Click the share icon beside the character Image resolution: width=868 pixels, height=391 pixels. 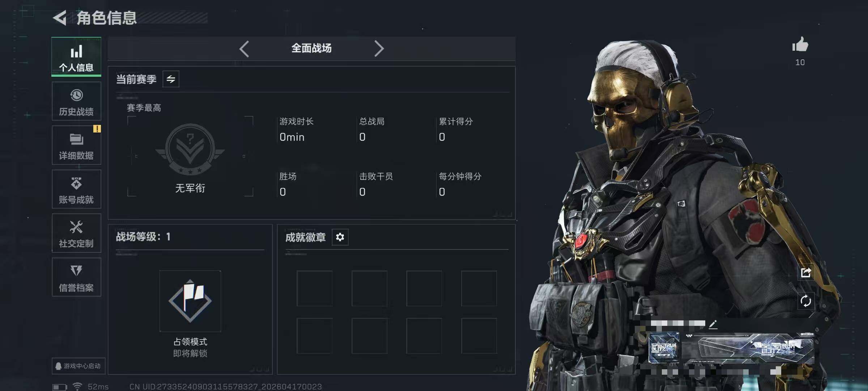806,272
